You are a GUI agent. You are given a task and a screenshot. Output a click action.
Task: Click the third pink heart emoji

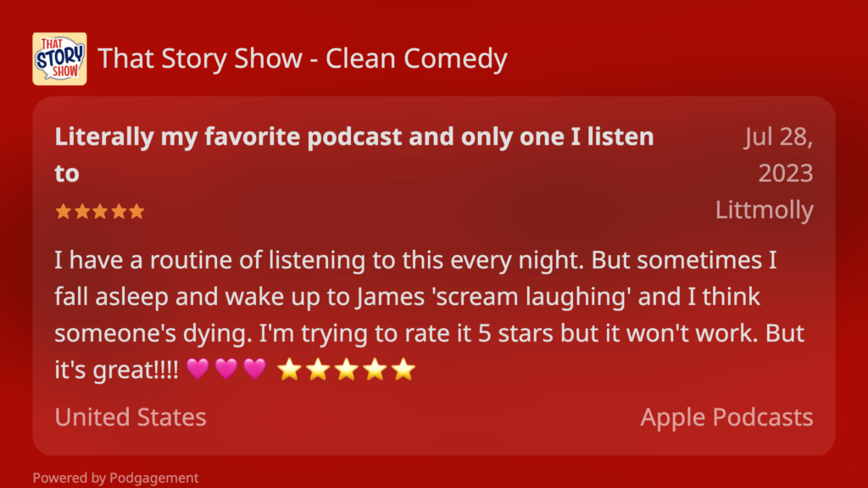(254, 369)
